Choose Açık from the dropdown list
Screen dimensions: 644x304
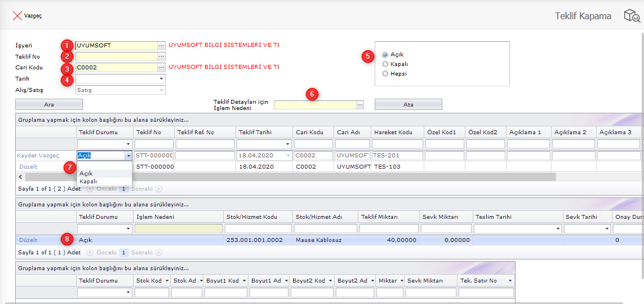click(105, 173)
